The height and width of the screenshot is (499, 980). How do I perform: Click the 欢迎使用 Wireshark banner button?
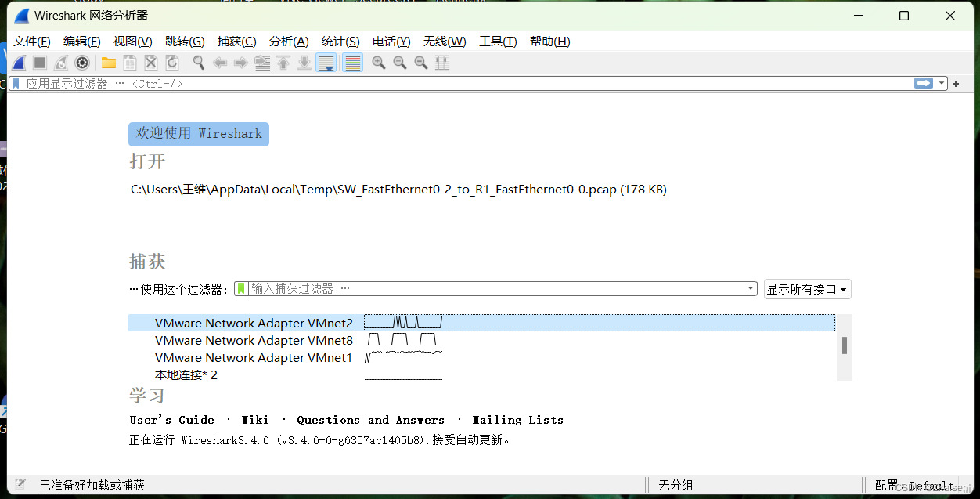pos(199,134)
